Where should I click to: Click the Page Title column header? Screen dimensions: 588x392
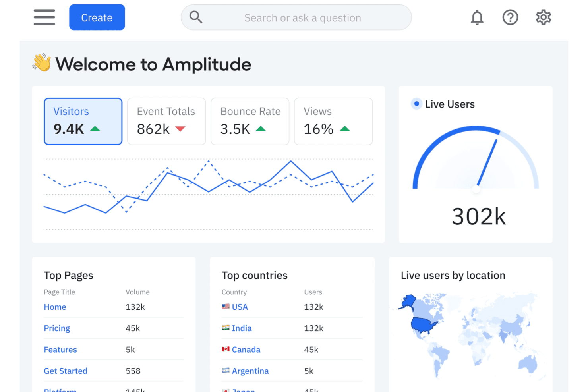[x=60, y=292]
